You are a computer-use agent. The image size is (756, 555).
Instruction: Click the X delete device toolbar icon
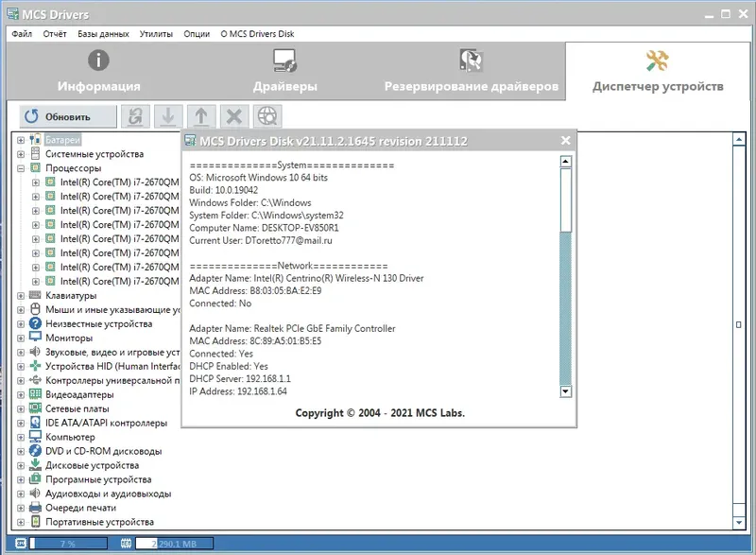[x=234, y=116]
